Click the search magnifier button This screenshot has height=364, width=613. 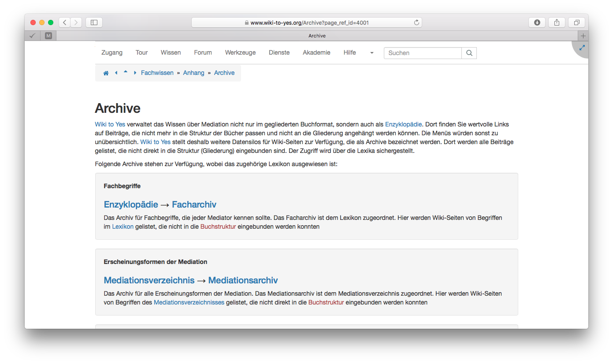(x=469, y=53)
